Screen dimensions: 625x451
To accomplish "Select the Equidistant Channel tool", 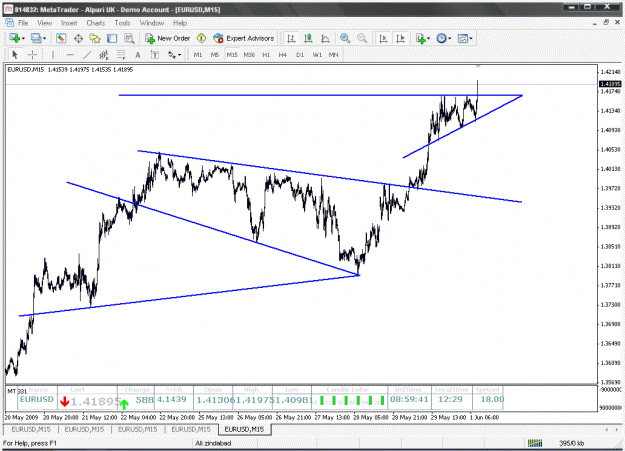I will coord(104,55).
